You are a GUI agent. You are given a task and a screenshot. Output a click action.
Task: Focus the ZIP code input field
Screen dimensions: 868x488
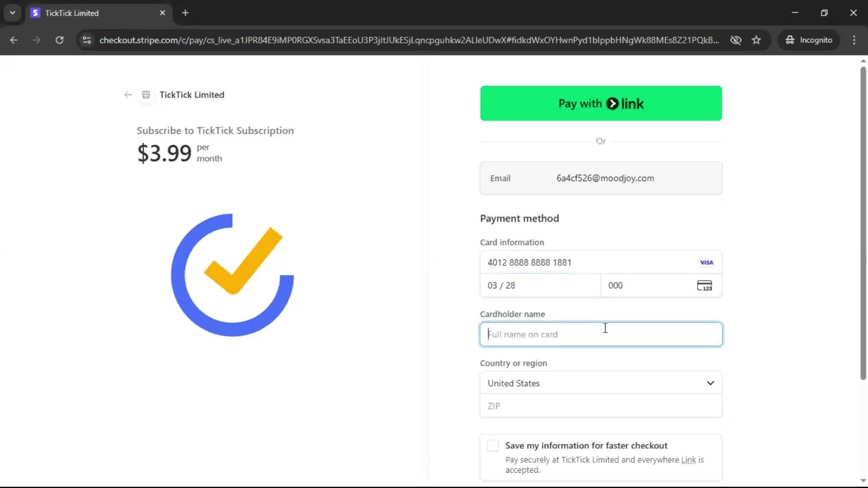(601, 406)
